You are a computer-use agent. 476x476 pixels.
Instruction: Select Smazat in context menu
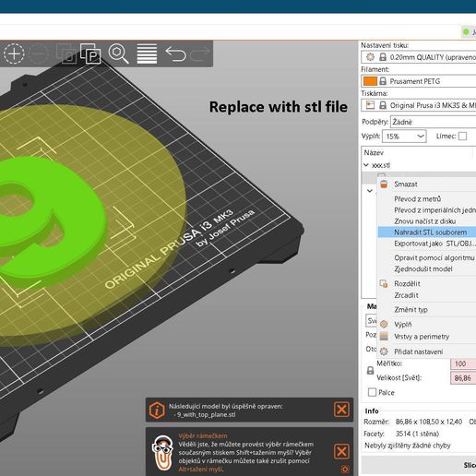click(427, 184)
